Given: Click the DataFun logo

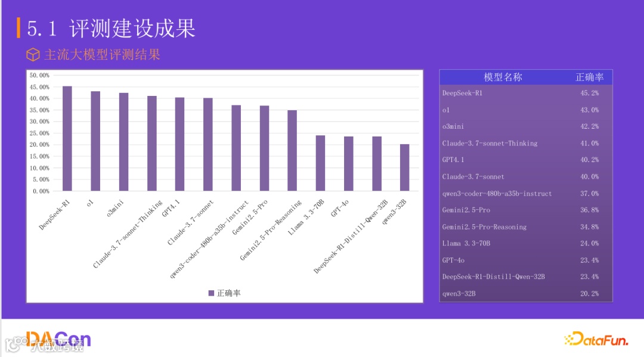Looking at the screenshot, I should 596,339.
